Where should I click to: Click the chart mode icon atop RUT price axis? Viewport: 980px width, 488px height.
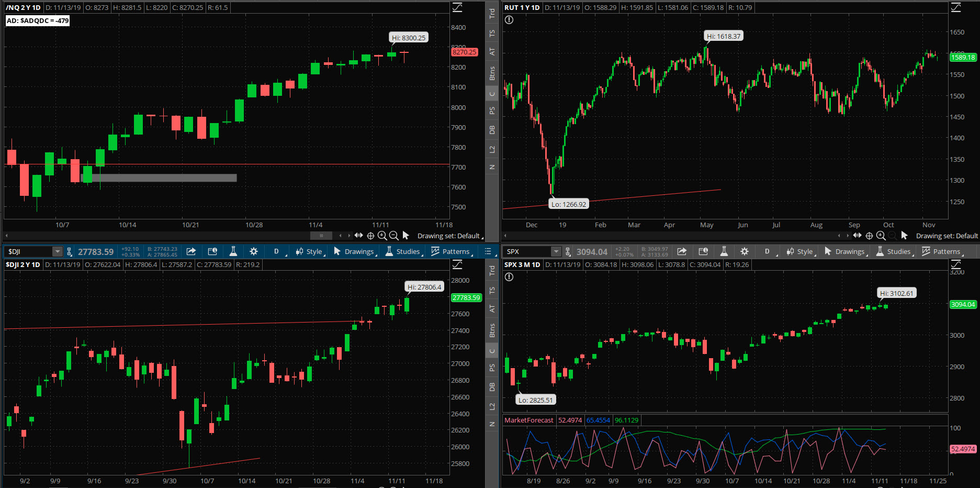coord(956,7)
